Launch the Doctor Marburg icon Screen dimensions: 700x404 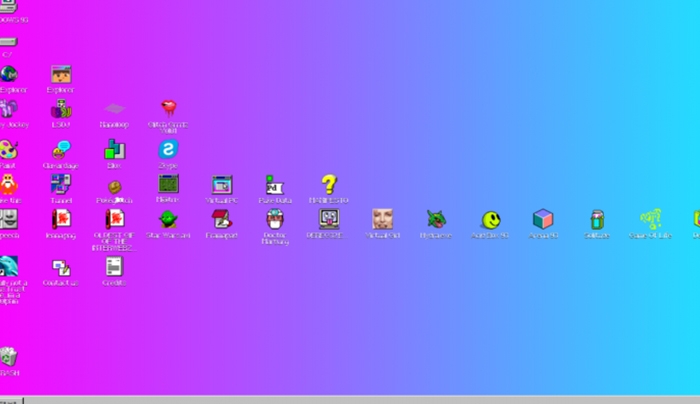tap(275, 219)
